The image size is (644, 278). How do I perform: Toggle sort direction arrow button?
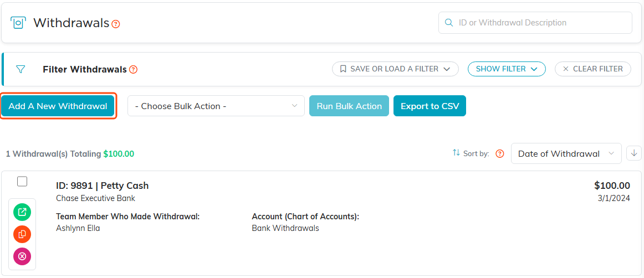tap(634, 153)
